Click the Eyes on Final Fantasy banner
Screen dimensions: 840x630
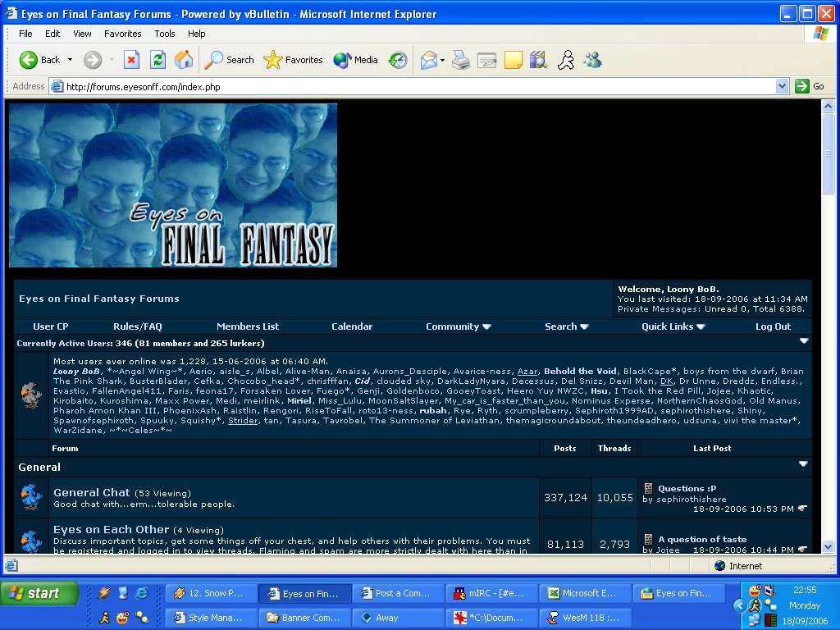(173, 185)
